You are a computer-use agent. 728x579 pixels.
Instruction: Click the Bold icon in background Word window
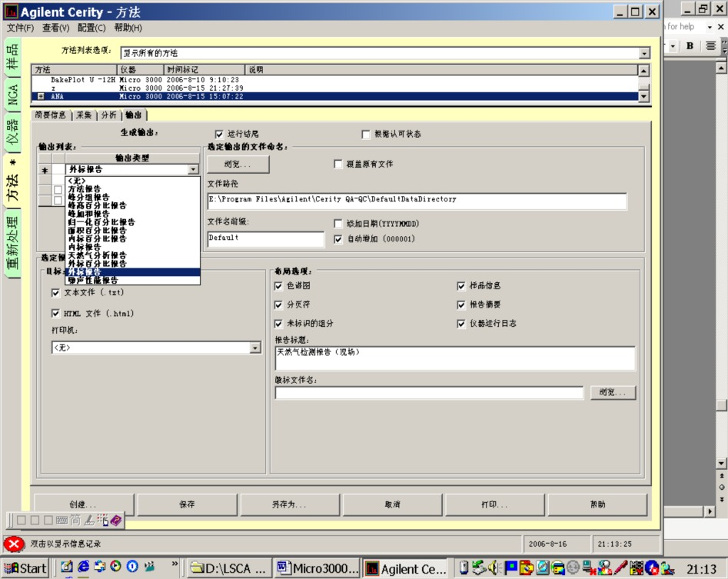click(690, 46)
